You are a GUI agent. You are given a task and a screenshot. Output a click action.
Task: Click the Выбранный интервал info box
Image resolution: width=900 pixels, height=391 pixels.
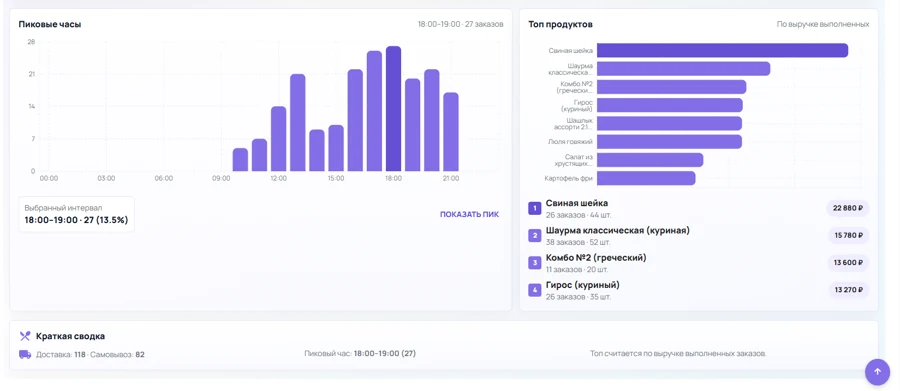77,214
